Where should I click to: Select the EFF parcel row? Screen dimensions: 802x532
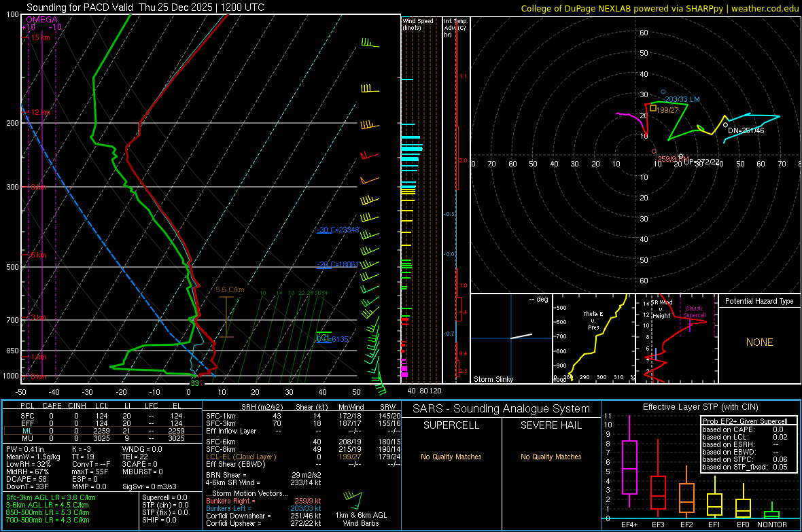(103, 423)
